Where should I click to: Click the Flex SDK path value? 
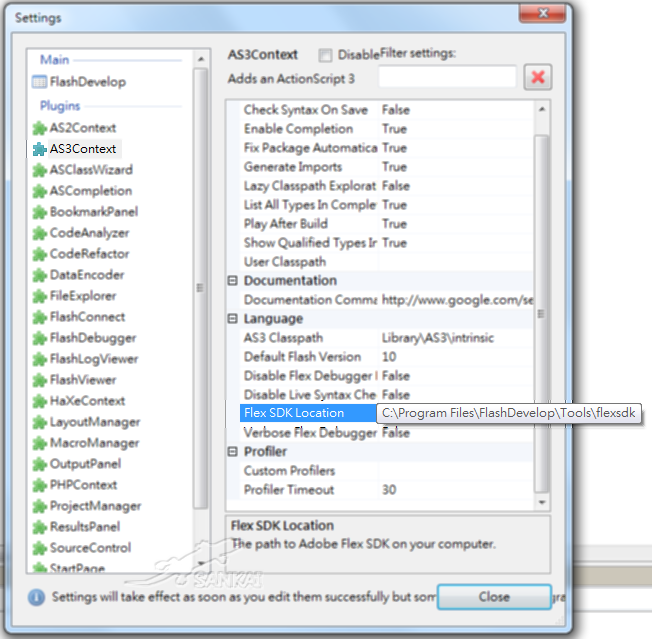[508, 413]
